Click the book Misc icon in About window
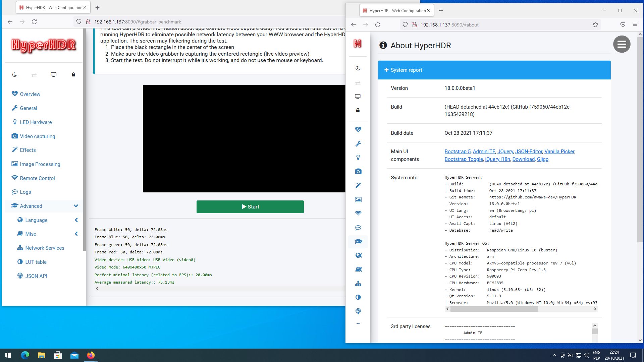644x362 pixels. pos(358,269)
